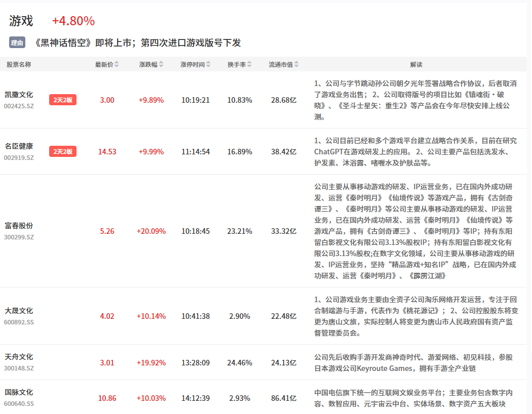View the 天舟文化 stock
This screenshot has height=414, width=532.
click(x=19, y=357)
